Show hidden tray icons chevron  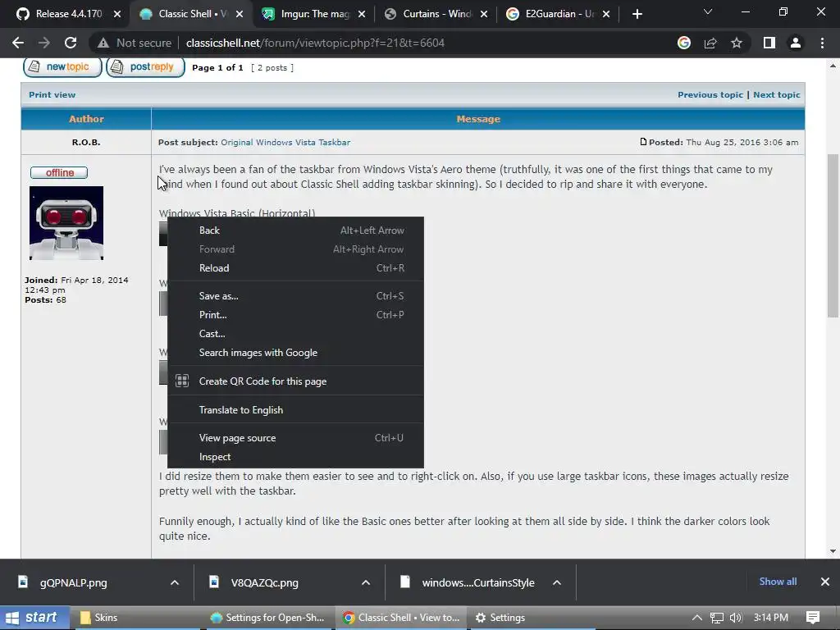pyautogui.click(x=696, y=618)
